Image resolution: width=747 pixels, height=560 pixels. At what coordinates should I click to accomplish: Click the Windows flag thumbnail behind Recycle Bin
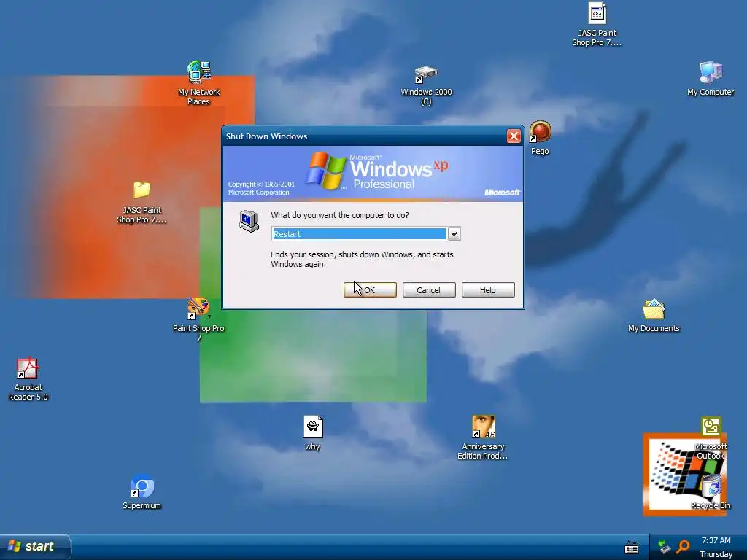click(684, 474)
